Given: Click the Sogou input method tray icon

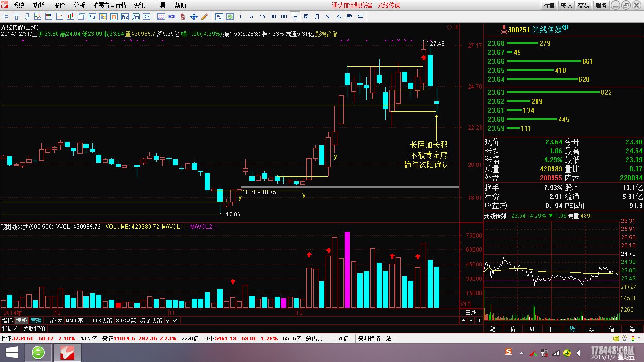Looking at the screenshot, I should (508, 352).
